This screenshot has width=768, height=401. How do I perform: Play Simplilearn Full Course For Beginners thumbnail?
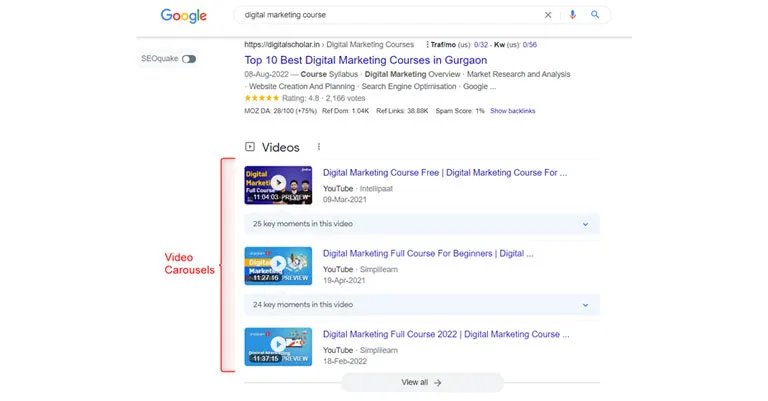coord(278,266)
